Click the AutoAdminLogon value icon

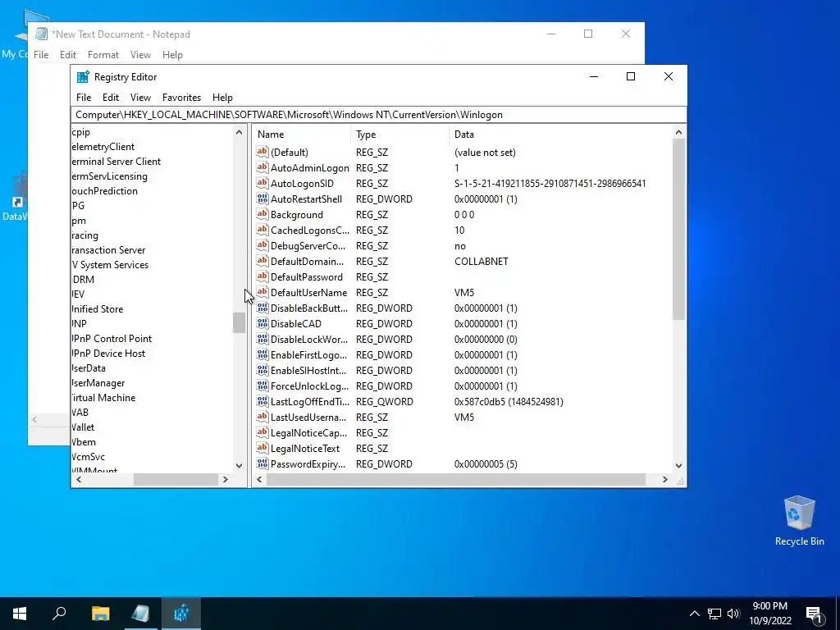coord(262,167)
